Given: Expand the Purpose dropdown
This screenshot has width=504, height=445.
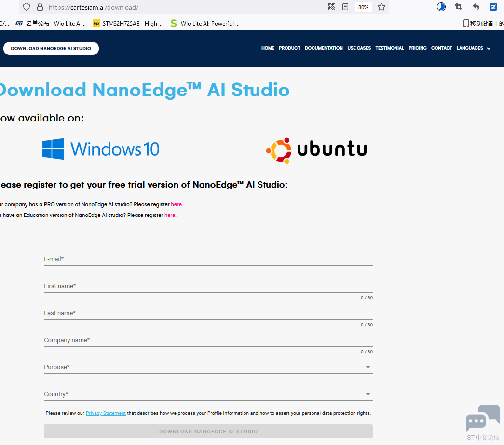Looking at the screenshot, I should click(x=208, y=367).
